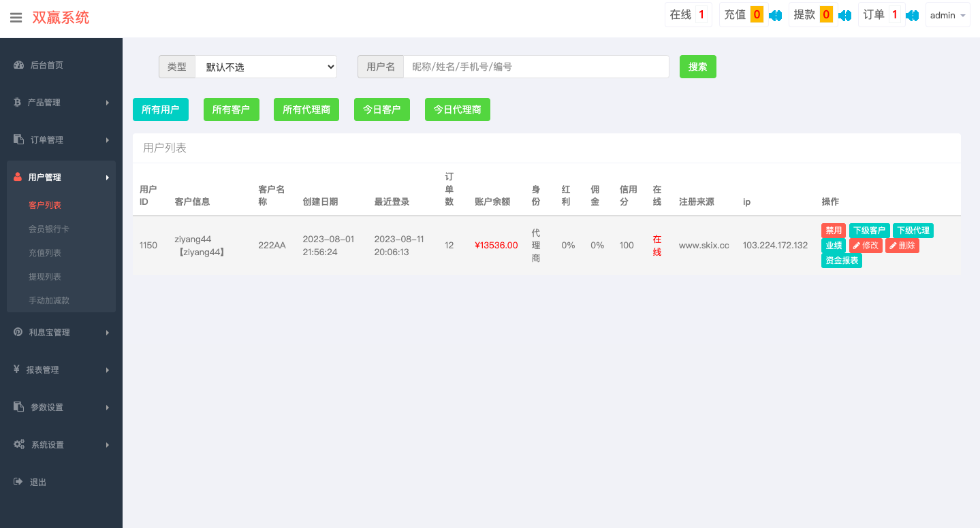The width and height of the screenshot is (980, 528).
Task: Click the copy icon next to 订单管理
Action: pyautogui.click(x=18, y=139)
